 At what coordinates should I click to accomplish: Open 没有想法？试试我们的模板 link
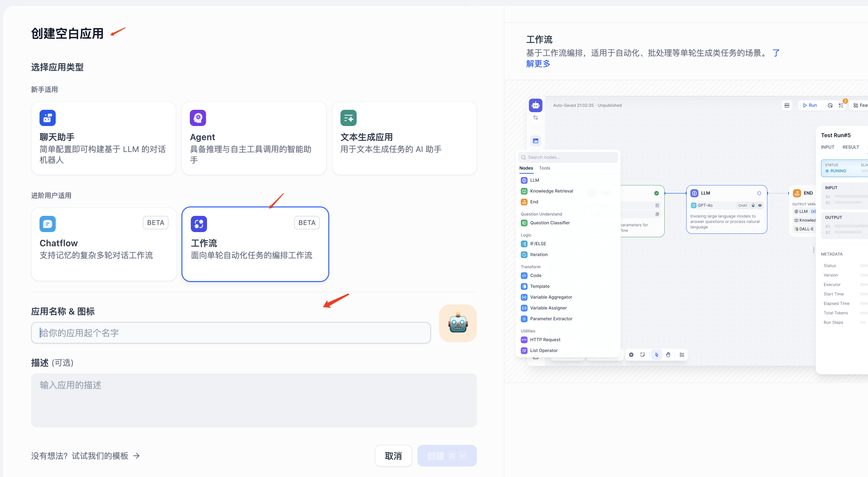click(85, 456)
